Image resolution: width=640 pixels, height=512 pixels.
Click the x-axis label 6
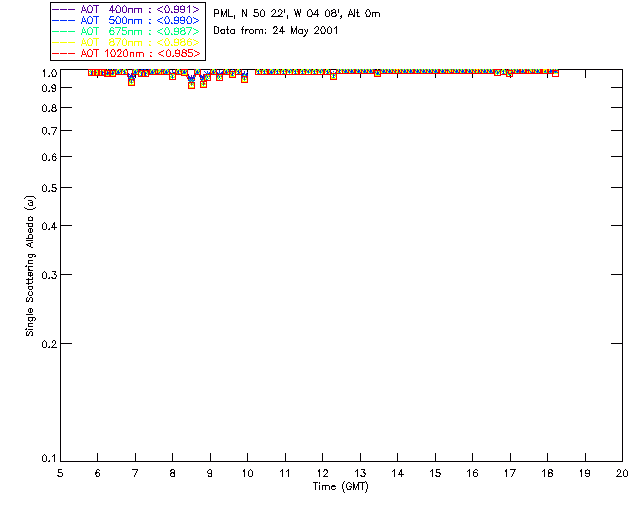tap(98, 473)
